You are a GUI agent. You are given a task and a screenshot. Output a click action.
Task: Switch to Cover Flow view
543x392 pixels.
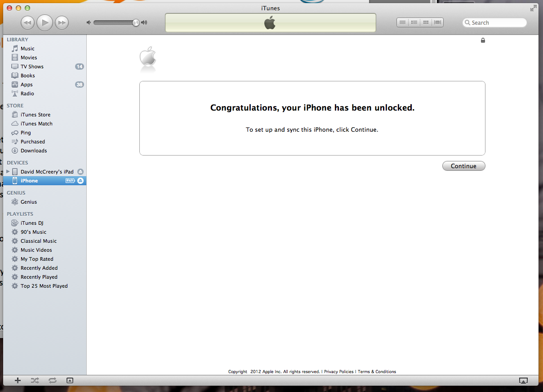(437, 22)
